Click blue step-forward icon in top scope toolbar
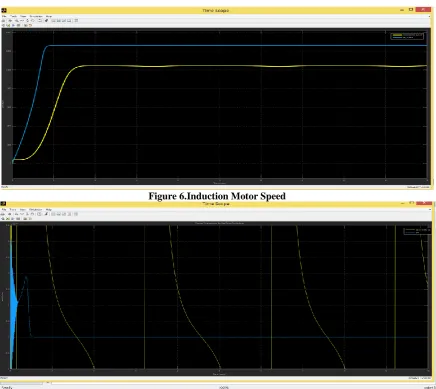The height and width of the screenshot is (389, 436). tap(13, 25)
